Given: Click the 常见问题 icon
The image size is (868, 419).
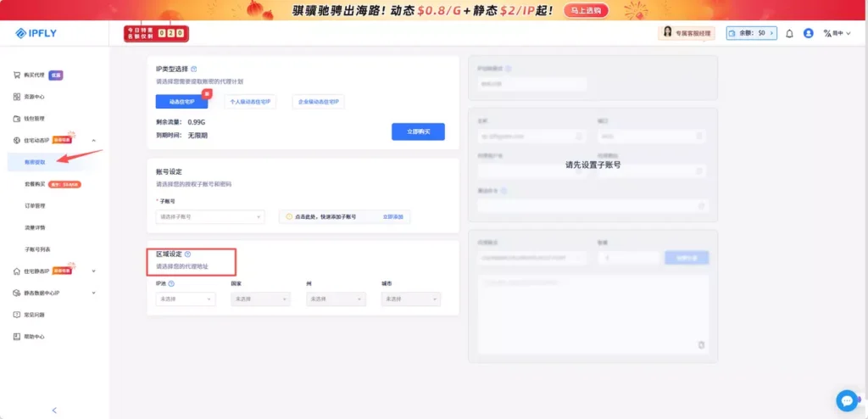Looking at the screenshot, I should coord(17,315).
